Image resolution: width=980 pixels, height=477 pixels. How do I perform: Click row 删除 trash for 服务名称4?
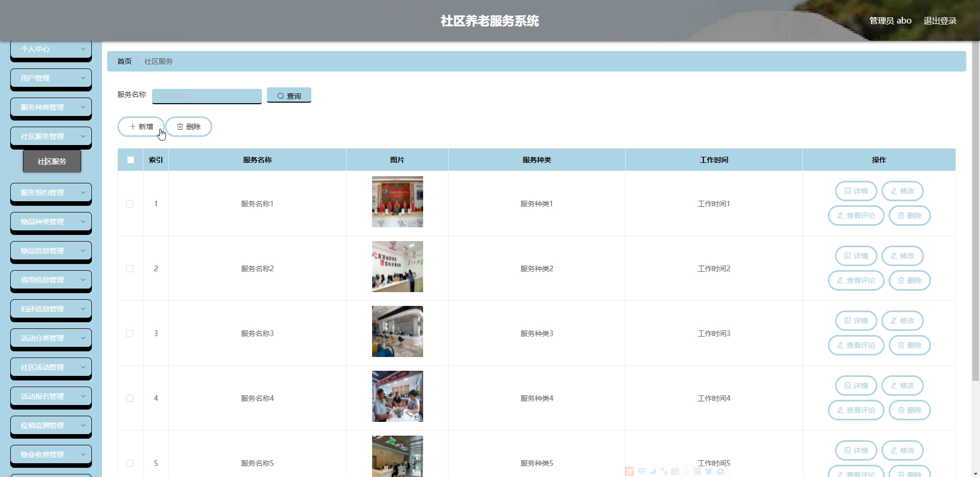point(910,410)
